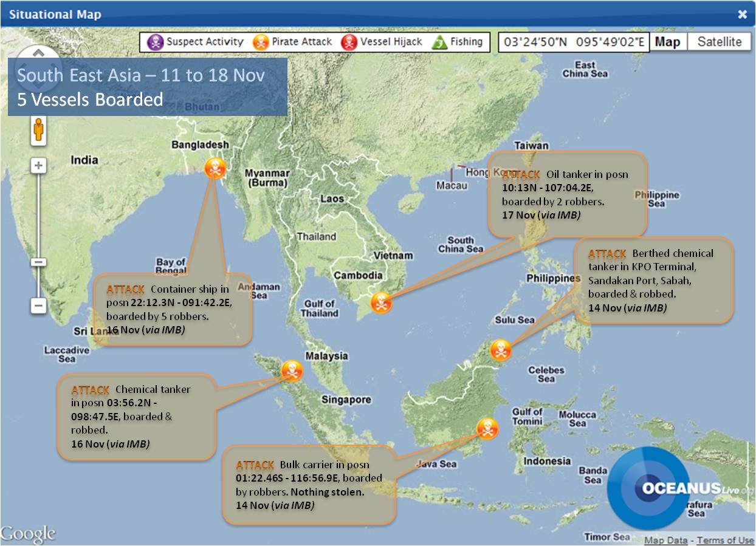756x546 pixels.
Task: Click the 'Java Sea' map label
Action: point(436,465)
